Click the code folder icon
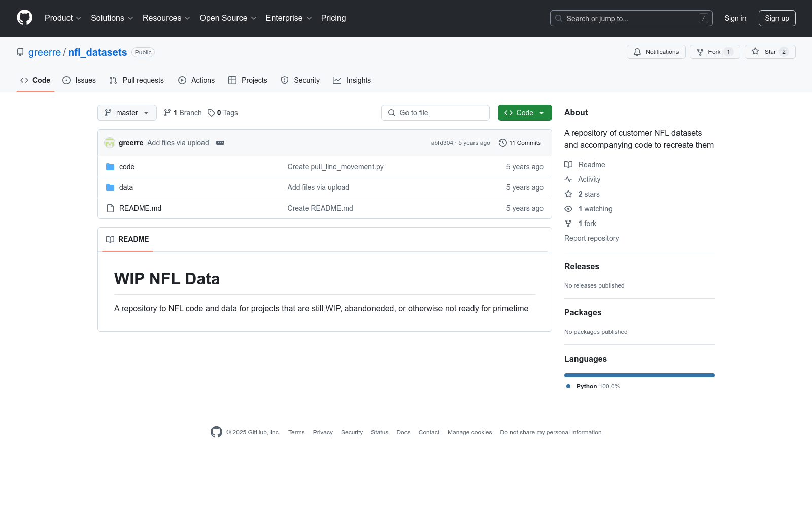This screenshot has height=508, width=812. [x=110, y=167]
